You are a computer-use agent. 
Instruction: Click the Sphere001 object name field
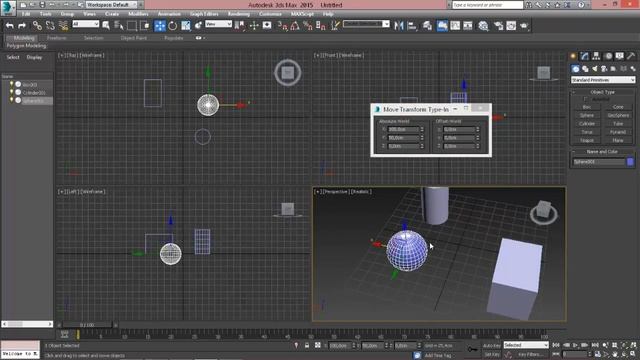[598, 162]
